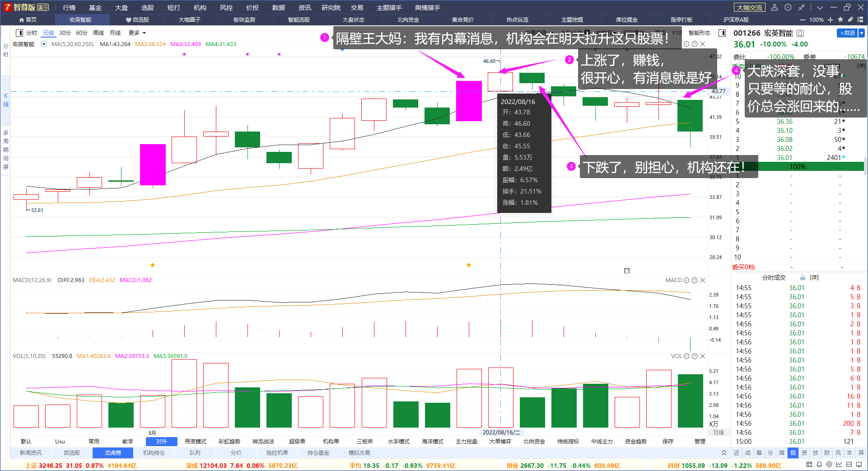This screenshot has height=471, width=868.
Task: Toggle 智能形态 pattern recognition
Action: point(700,33)
